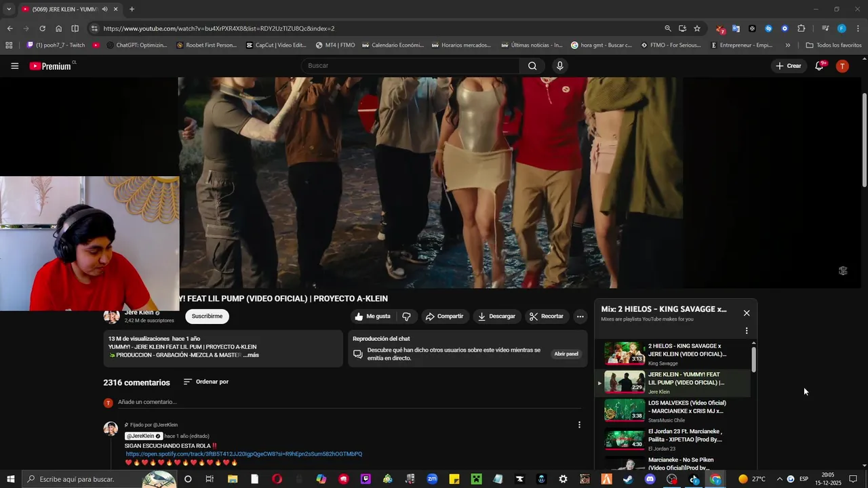Open the Crear menu button

click(x=789, y=66)
